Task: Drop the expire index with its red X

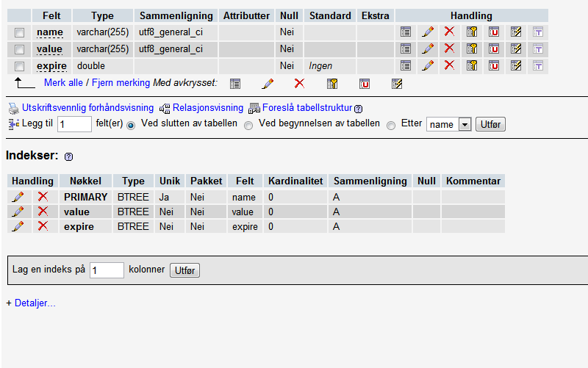Action: coord(43,226)
